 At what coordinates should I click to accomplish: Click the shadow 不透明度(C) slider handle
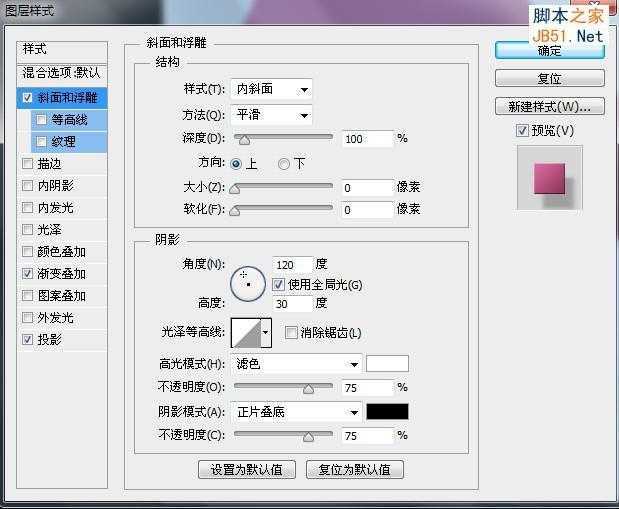point(308,437)
